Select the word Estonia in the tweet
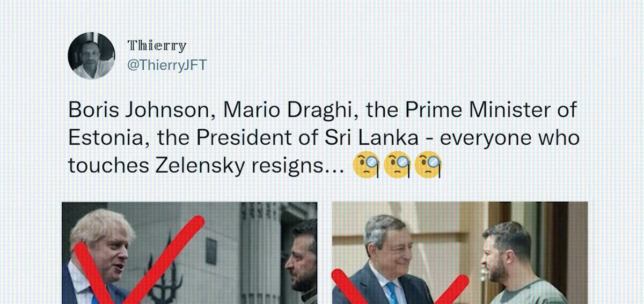 109,138
